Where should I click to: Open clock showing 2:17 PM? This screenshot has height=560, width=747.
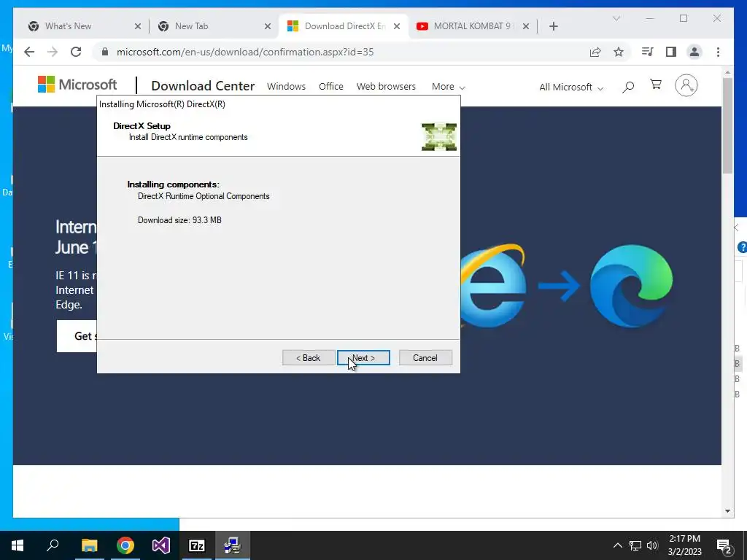[684, 545]
